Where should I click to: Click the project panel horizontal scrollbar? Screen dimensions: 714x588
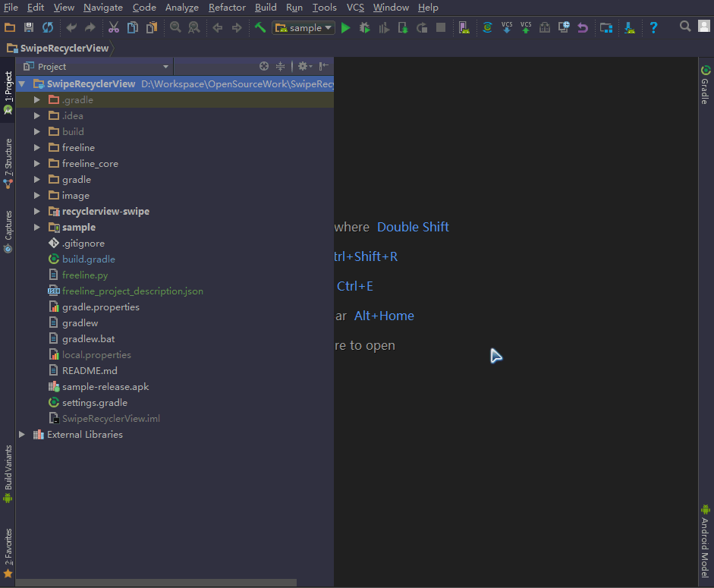156,583
